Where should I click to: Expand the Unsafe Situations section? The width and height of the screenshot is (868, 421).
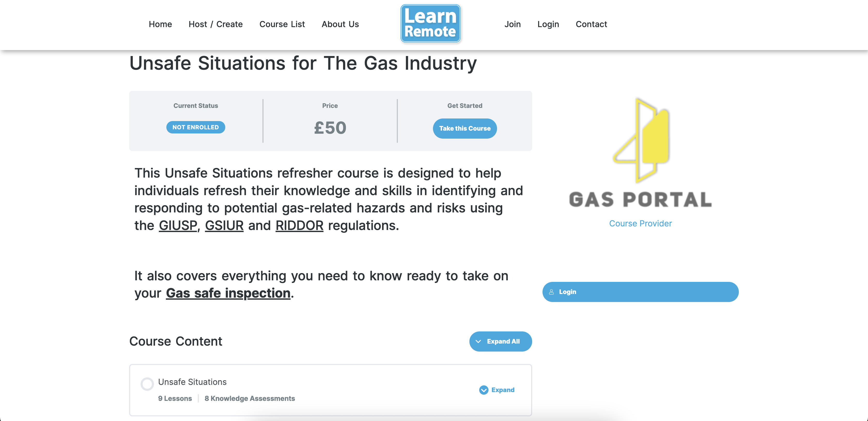502,390
